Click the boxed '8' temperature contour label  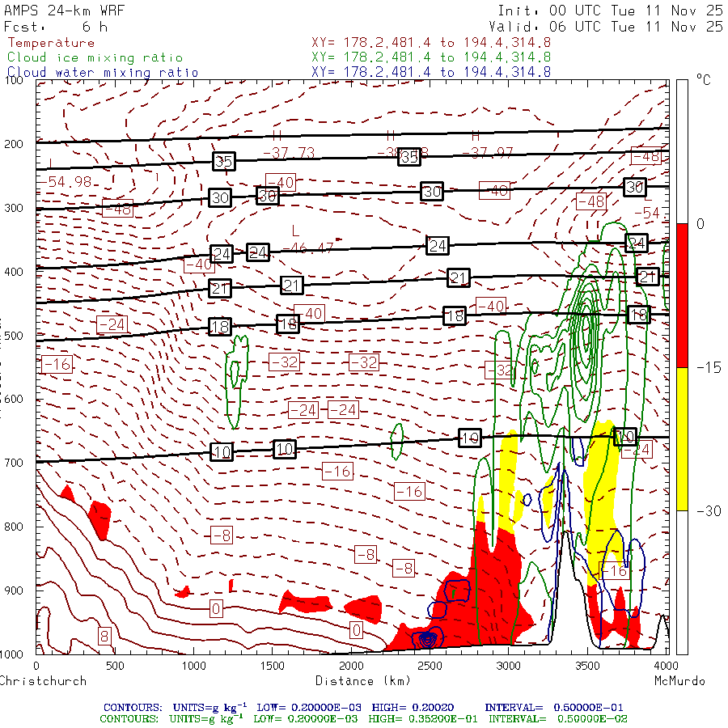point(104,636)
